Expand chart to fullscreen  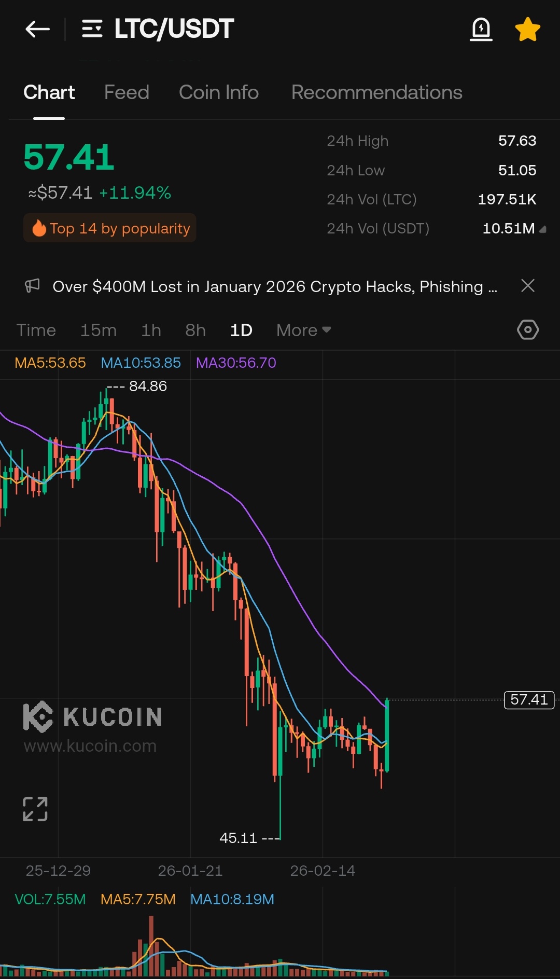tap(35, 809)
